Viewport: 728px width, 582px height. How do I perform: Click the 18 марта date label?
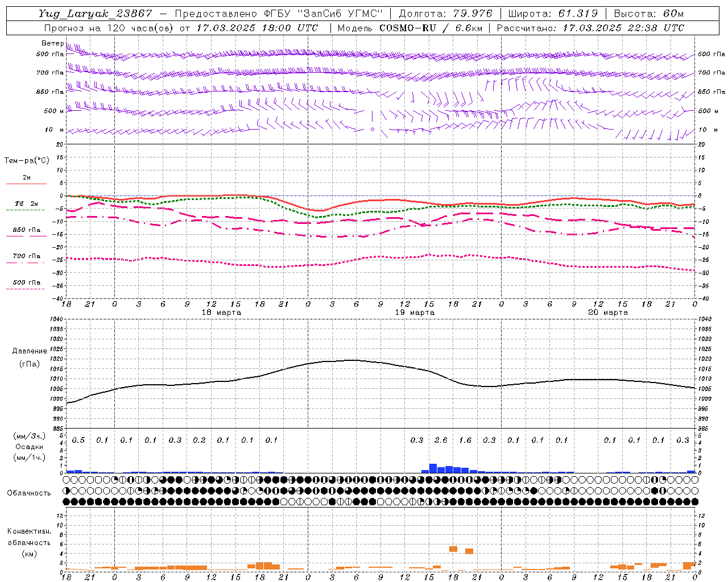click(222, 313)
